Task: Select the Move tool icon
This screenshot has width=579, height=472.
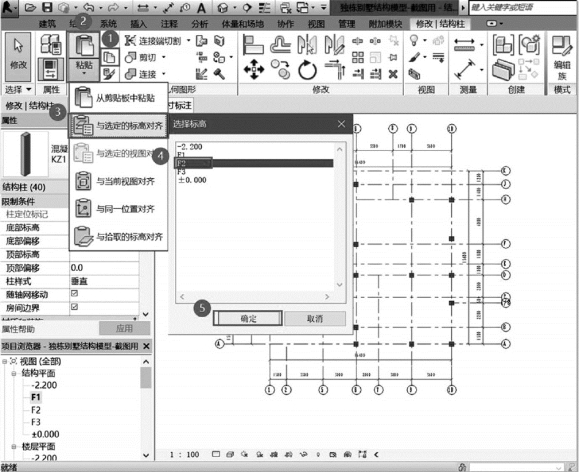Action: (254, 69)
